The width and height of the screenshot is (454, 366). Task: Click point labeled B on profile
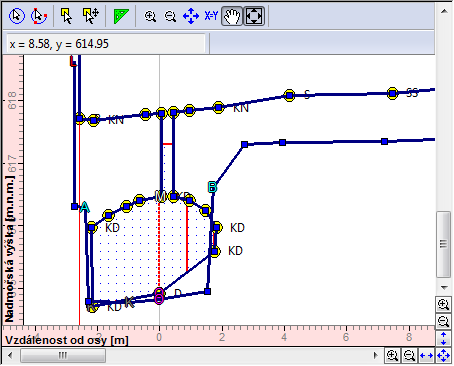point(212,187)
